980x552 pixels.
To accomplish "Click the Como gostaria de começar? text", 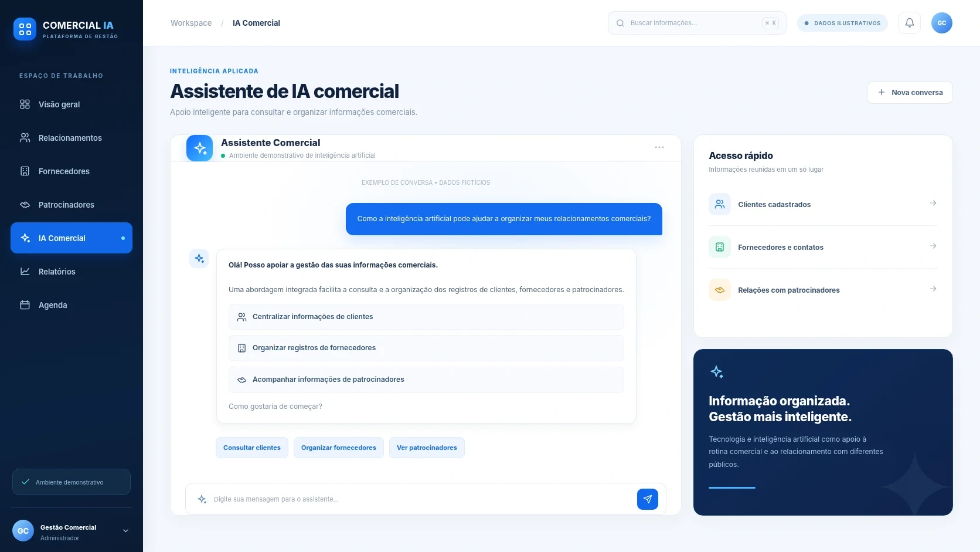I will [x=275, y=407].
